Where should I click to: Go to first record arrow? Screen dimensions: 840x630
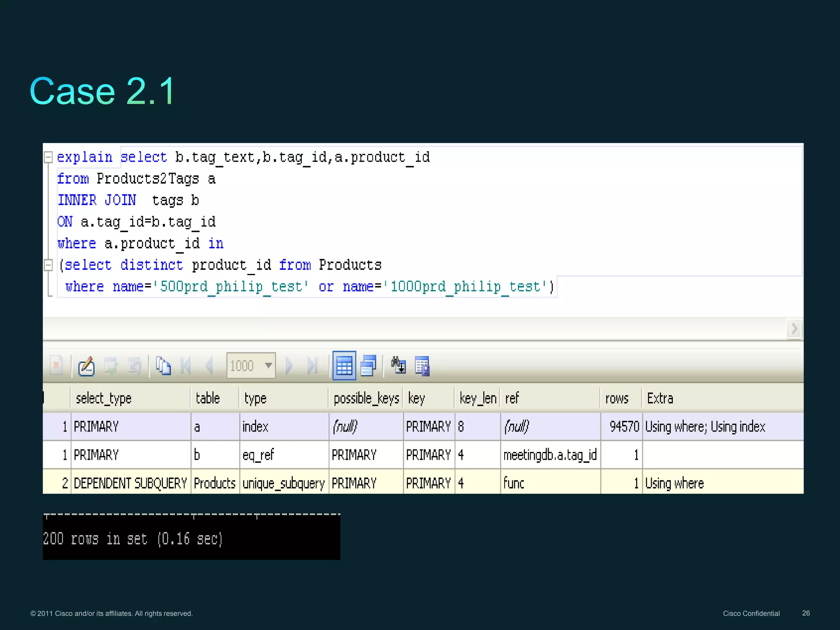[x=186, y=366]
